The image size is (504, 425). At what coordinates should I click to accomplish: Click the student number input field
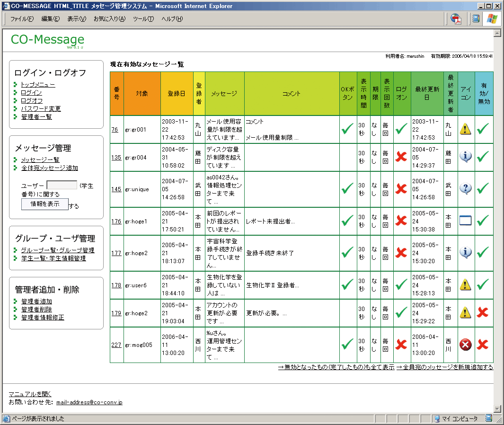click(62, 186)
